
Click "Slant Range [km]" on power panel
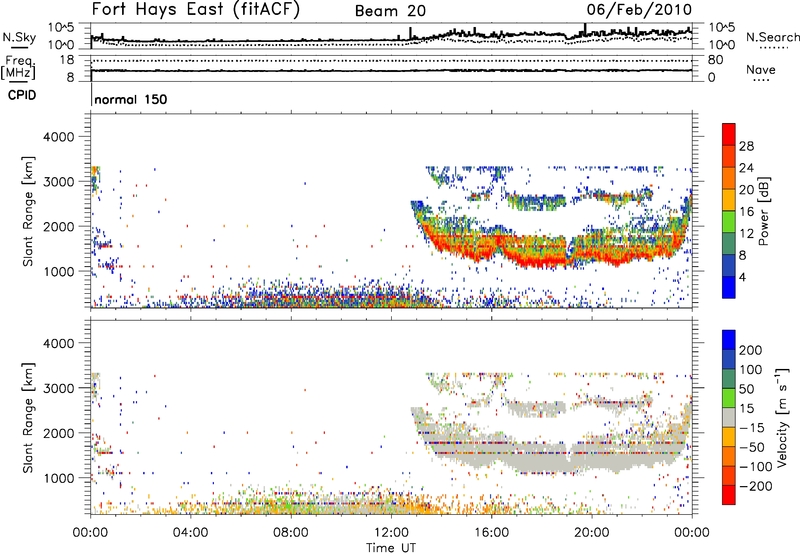pyautogui.click(x=28, y=211)
